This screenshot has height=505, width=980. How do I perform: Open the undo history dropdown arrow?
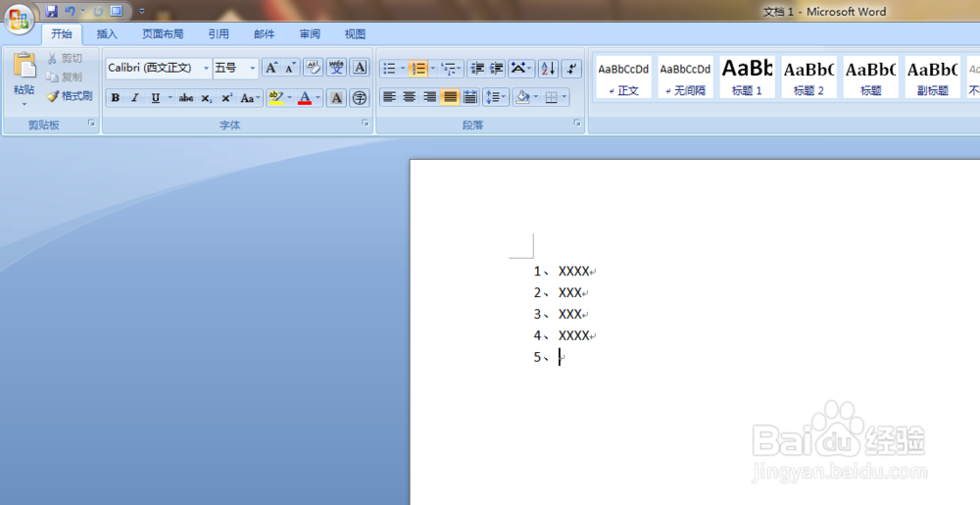(x=82, y=11)
